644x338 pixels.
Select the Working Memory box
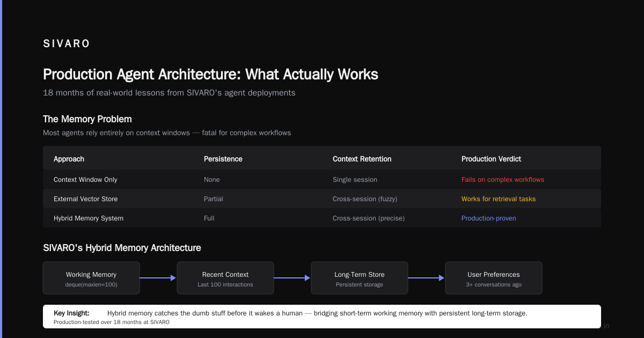[x=91, y=278]
